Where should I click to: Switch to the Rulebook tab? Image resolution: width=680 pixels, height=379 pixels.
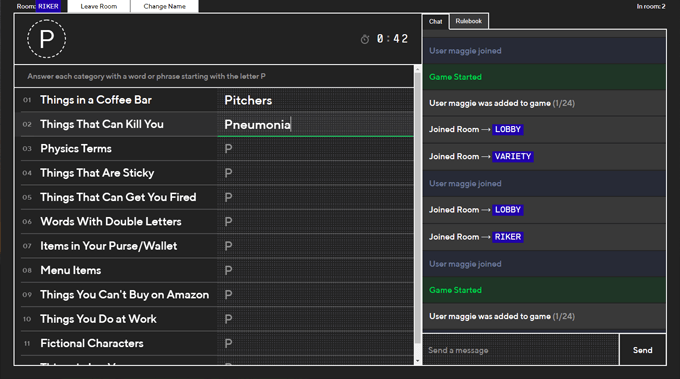coord(469,21)
